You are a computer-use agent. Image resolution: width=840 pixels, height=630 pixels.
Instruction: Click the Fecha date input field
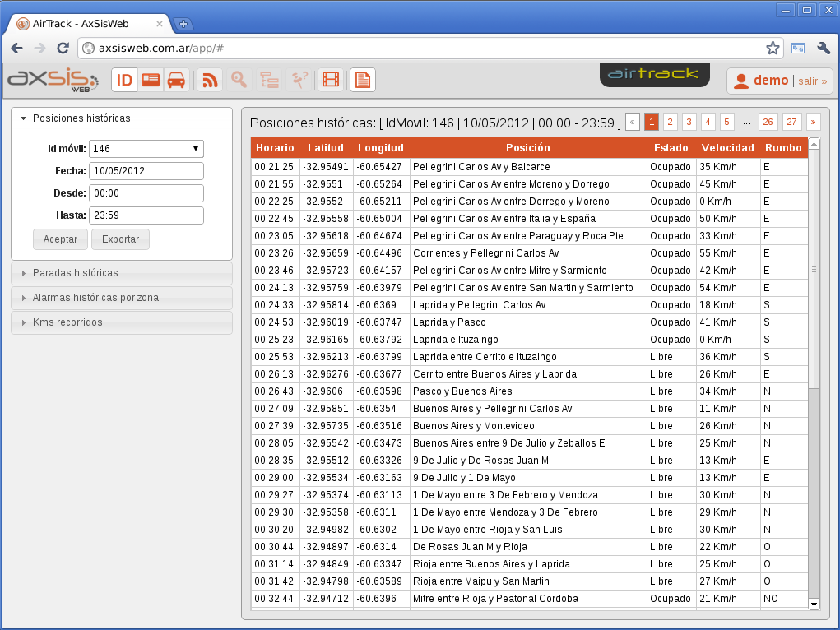[x=146, y=171]
